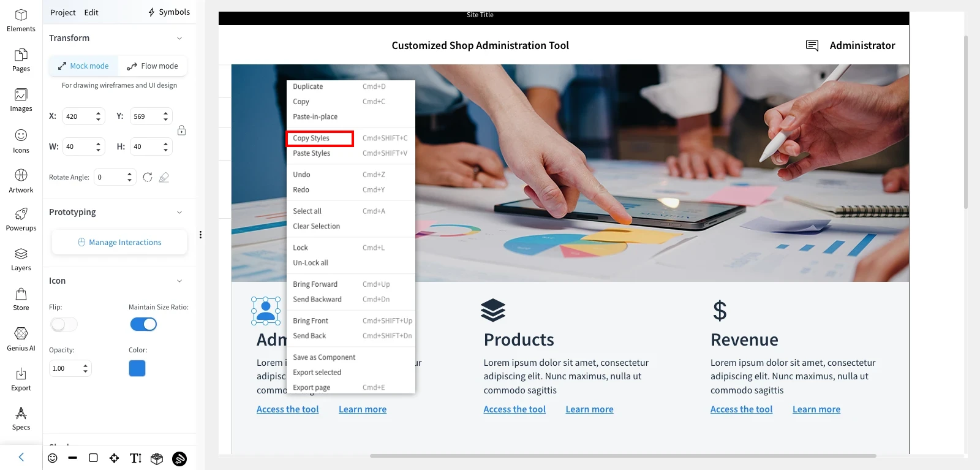Open the Project menu
Image resolution: width=980 pixels, height=470 pixels.
pos(63,12)
